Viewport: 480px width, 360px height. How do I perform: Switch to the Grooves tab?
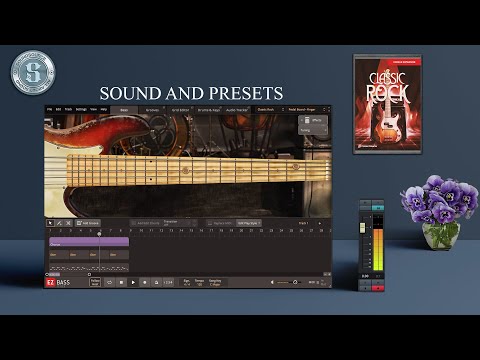152,110
